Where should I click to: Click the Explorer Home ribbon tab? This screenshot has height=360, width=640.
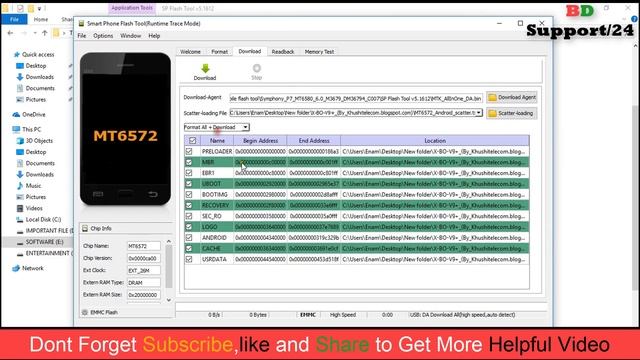(41, 19)
